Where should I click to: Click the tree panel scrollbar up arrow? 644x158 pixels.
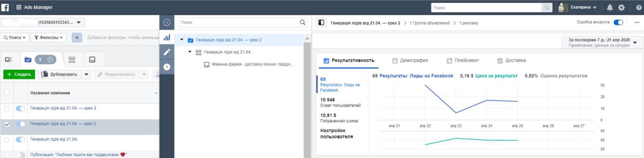(x=307, y=38)
